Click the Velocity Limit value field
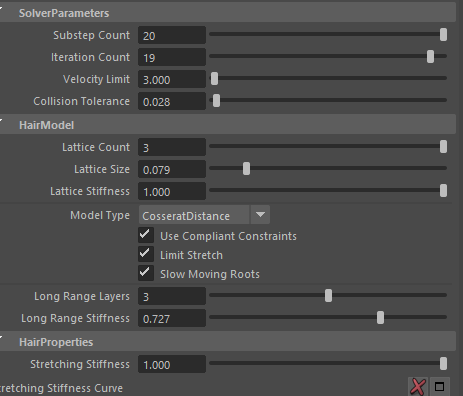The image size is (463, 396). (x=172, y=79)
